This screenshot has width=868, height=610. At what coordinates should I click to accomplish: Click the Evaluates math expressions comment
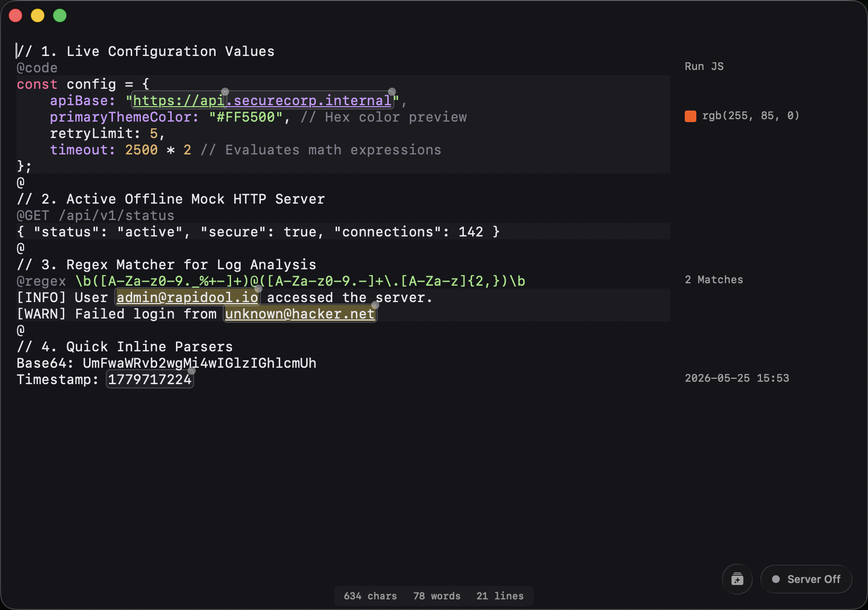[321, 150]
